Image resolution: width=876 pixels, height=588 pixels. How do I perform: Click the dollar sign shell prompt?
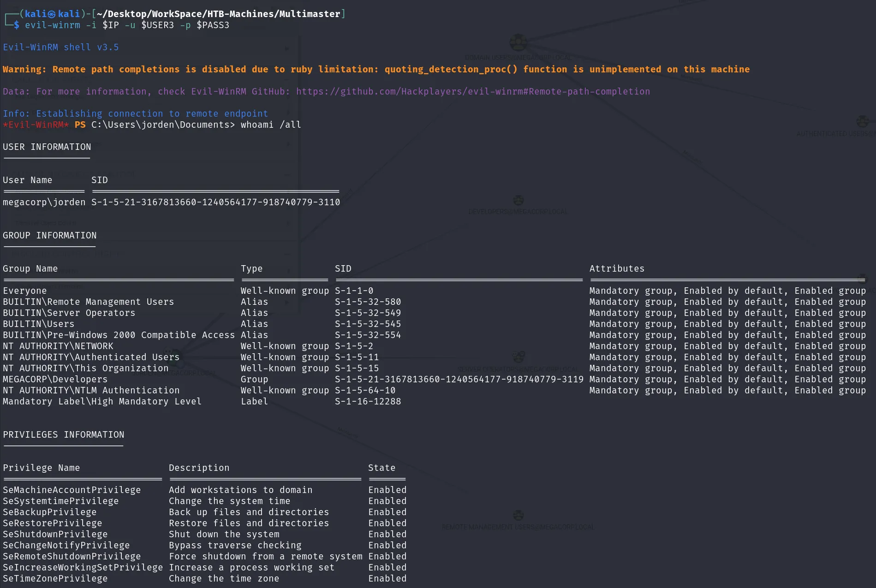click(x=17, y=25)
